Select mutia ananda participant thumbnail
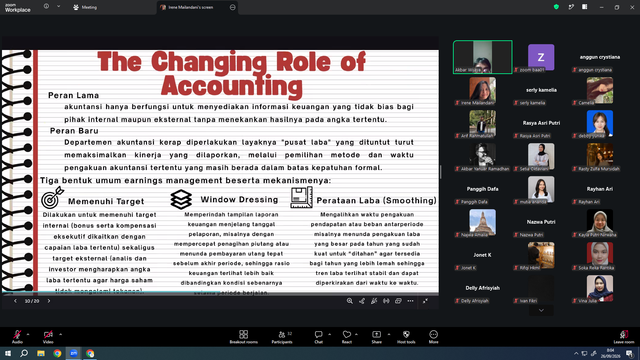640x360 pixels. click(541, 189)
